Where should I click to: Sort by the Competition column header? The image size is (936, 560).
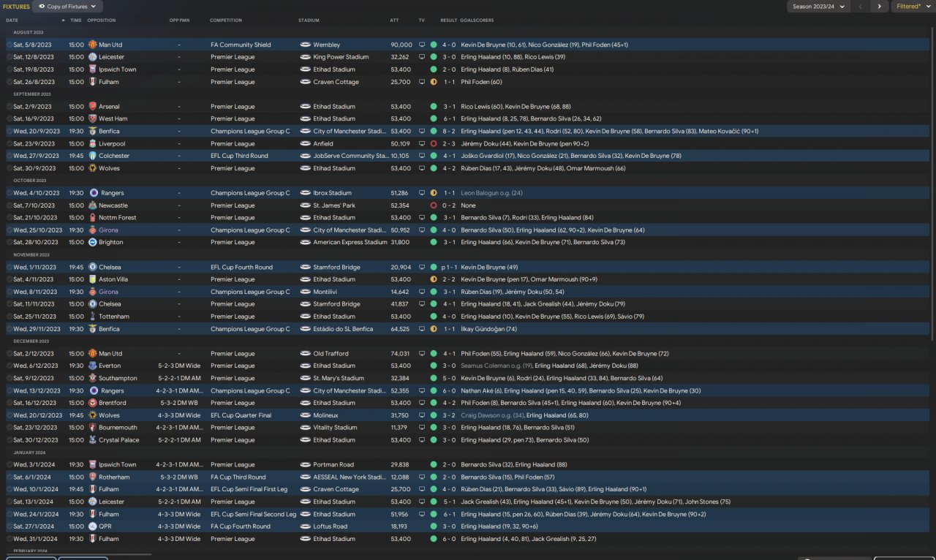[226, 20]
